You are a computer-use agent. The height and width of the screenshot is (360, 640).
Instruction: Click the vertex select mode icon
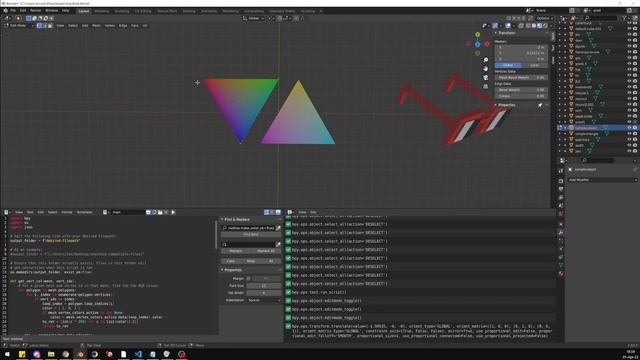39,25
